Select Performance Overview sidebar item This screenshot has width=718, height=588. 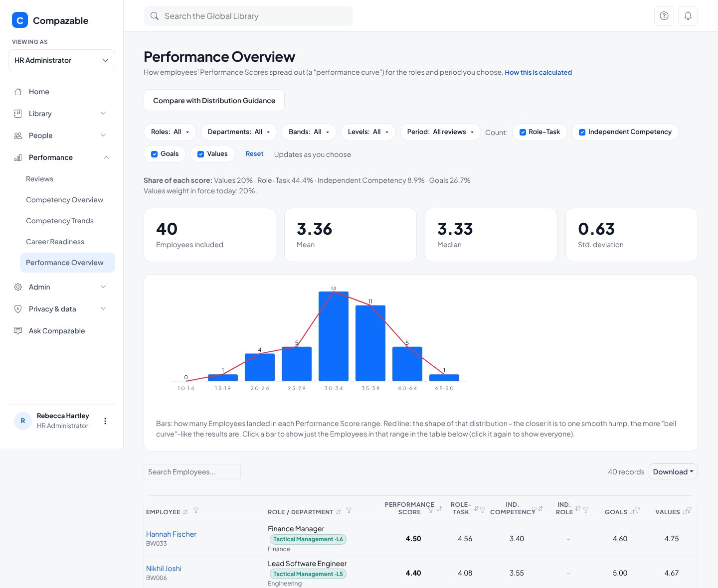tap(67, 263)
